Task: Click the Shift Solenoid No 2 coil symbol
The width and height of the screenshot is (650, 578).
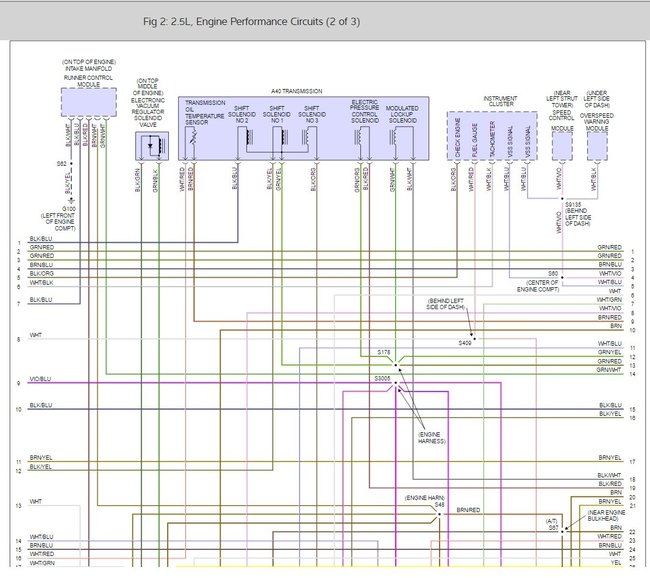Action: (x=250, y=137)
